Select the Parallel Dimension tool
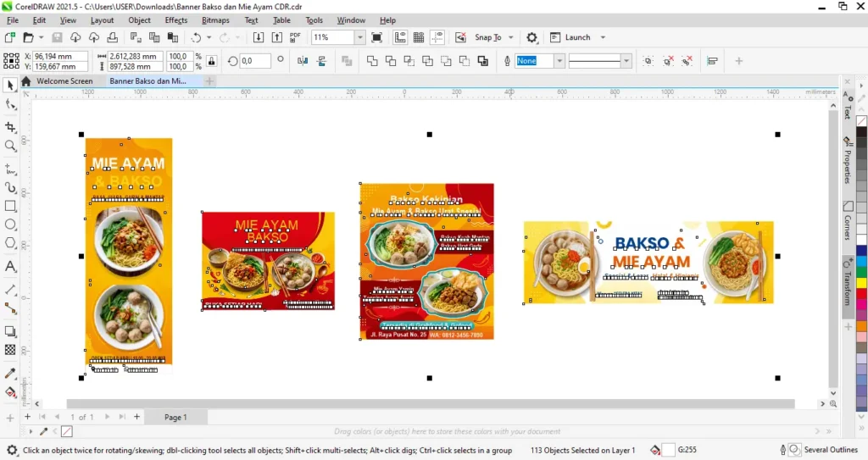Screen dimensions: 868x460 (x=10, y=290)
